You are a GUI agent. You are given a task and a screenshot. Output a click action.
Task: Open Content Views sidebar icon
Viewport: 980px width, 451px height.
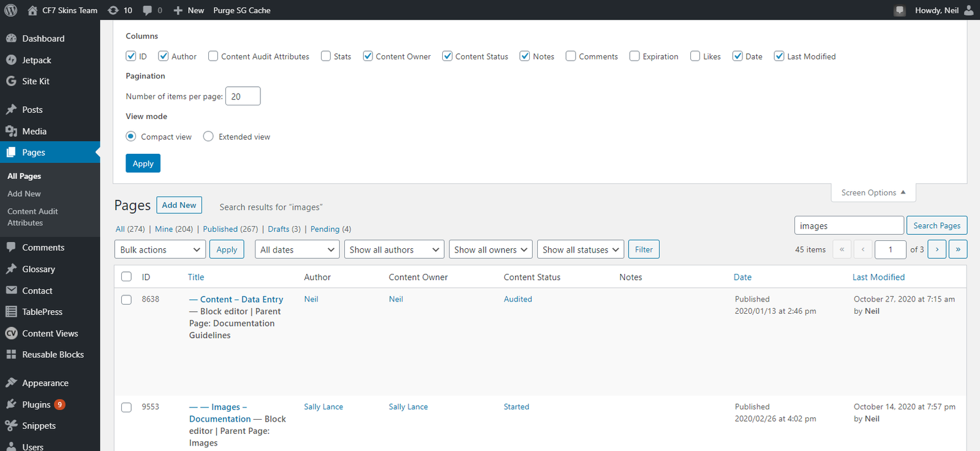(x=11, y=333)
